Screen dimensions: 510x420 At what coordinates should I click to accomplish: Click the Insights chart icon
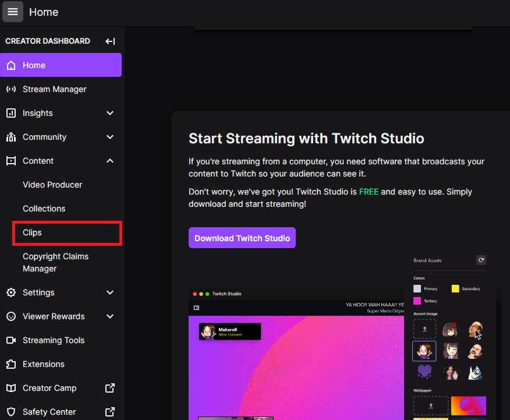pyautogui.click(x=11, y=113)
